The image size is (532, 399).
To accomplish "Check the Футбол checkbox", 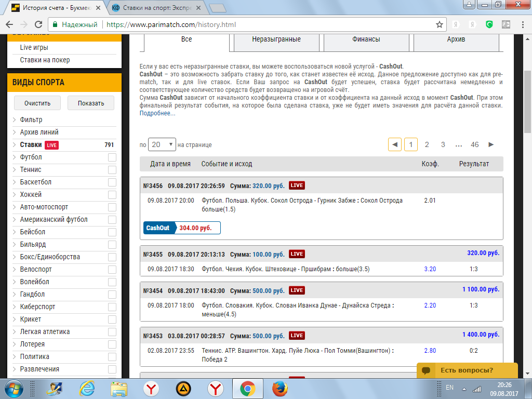I will pos(112,157).
